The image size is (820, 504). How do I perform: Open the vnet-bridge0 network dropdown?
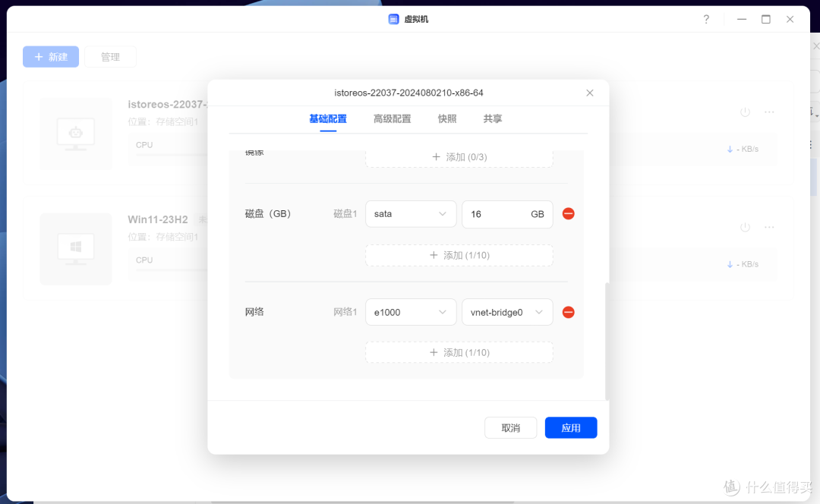(x=507, y=312)
